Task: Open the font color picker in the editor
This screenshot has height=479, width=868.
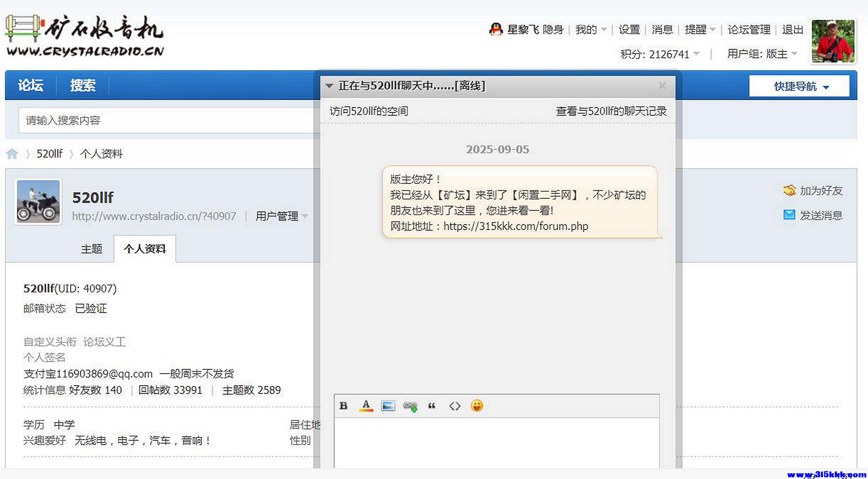Action: 366,406
